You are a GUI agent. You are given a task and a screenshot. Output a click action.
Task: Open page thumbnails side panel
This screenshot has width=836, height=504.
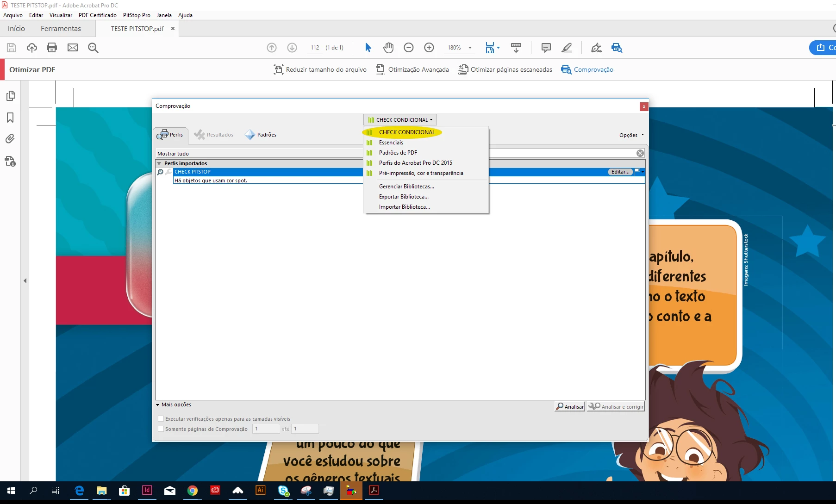click(10, 96)
